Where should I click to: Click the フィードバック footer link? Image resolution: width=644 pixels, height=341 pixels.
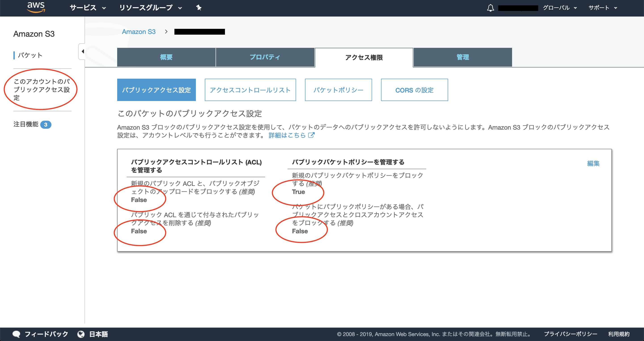click(47, 334)
